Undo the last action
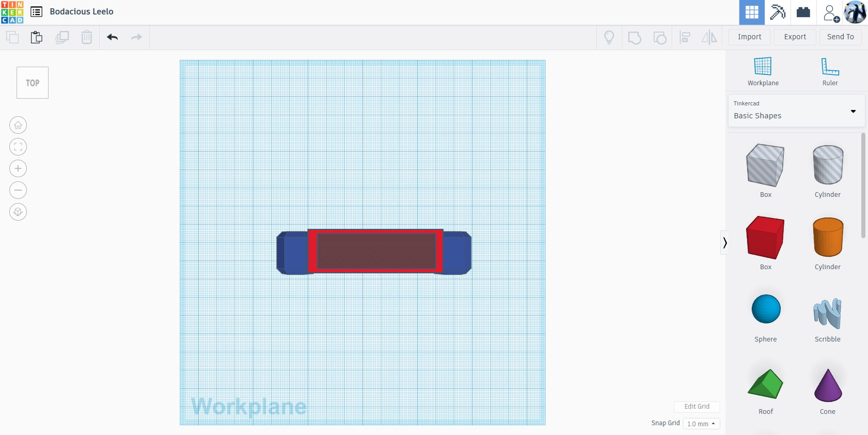 (x=113, y=37)
